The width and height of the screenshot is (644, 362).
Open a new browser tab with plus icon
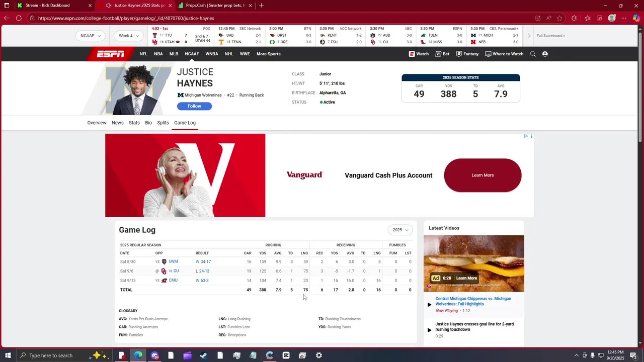[261, 6]
